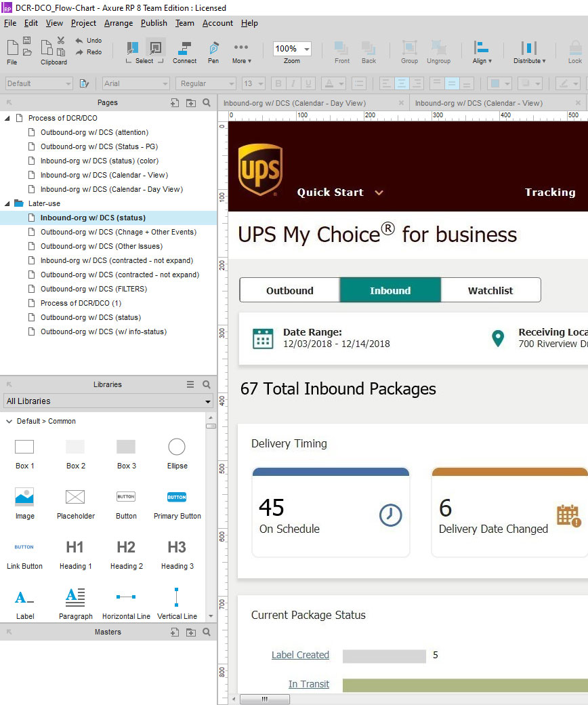Click the In Transit link on the canvas

coord(309,684)
